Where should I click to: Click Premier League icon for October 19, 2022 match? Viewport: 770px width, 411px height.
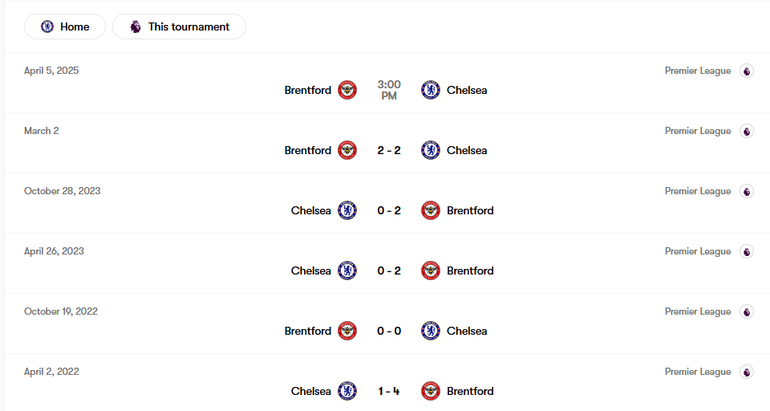point(746,312)
